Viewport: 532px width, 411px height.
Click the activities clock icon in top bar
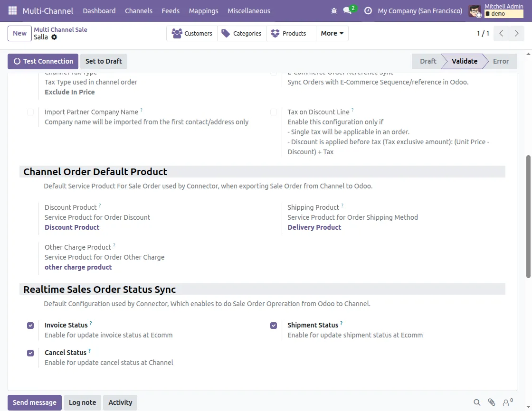367,10
